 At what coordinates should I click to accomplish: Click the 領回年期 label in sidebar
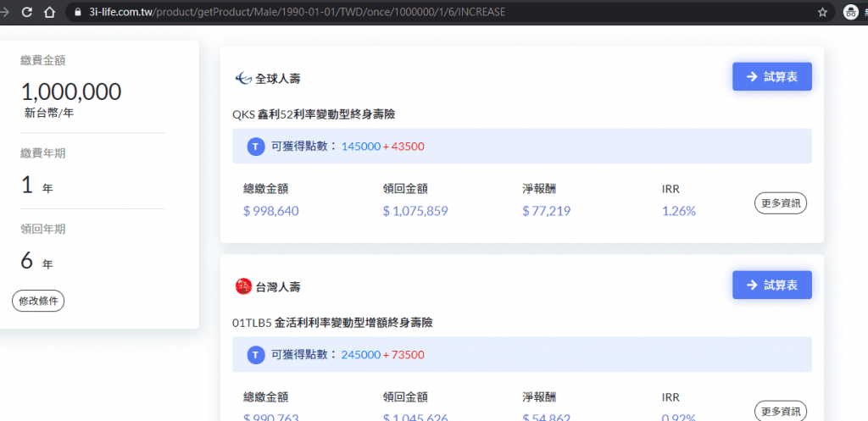(x=42, y=229)
